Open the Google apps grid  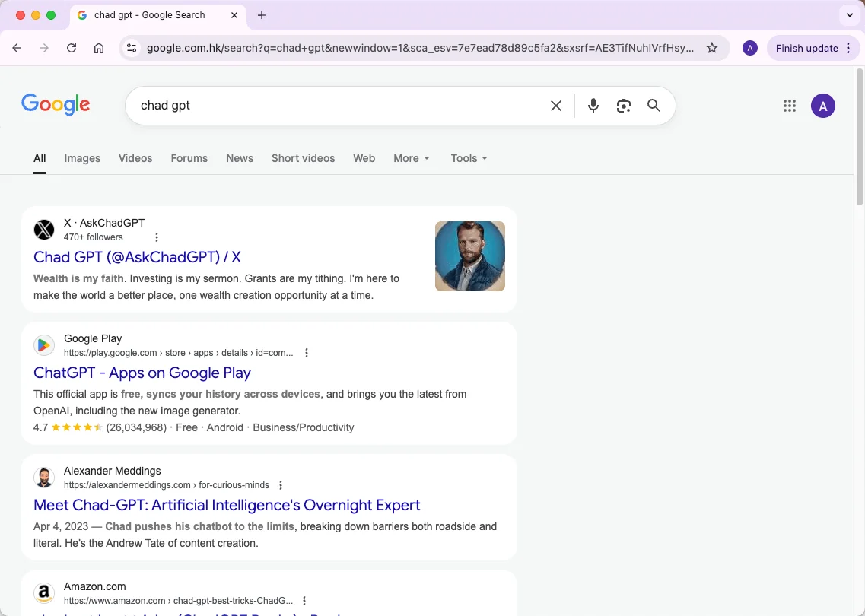click(x=790, y=106)
